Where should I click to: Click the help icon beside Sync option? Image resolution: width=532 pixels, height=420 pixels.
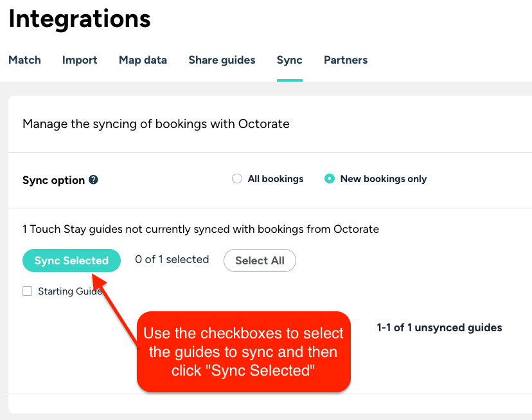[93, 179]
